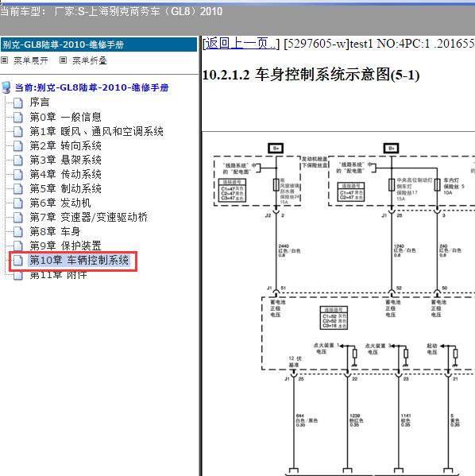Open 第5章 制动系统
475x476 pixels.
65,188
